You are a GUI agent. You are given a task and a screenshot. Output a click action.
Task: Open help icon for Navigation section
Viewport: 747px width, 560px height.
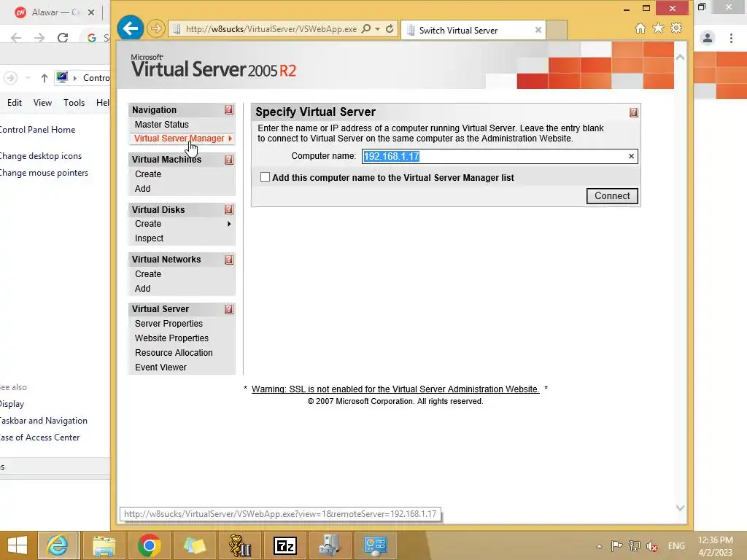(228, 110)
